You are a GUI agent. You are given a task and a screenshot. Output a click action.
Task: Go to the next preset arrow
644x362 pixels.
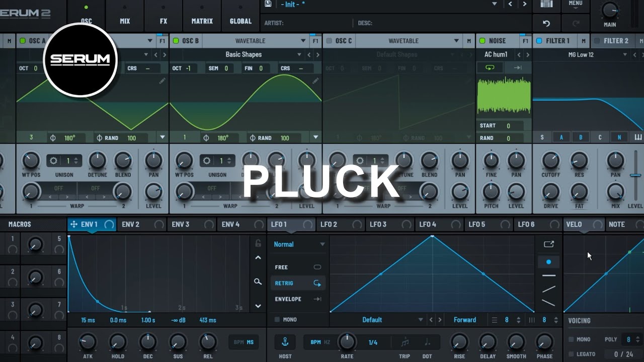point(525,4)
